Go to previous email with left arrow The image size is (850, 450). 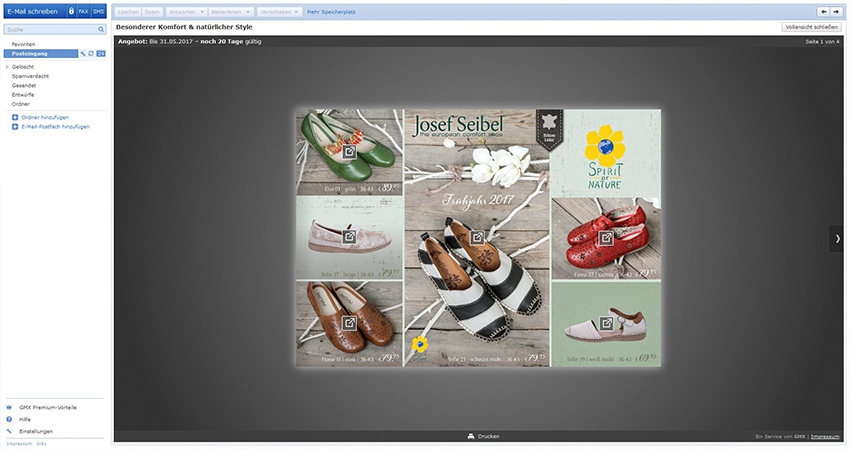(823, 11)
